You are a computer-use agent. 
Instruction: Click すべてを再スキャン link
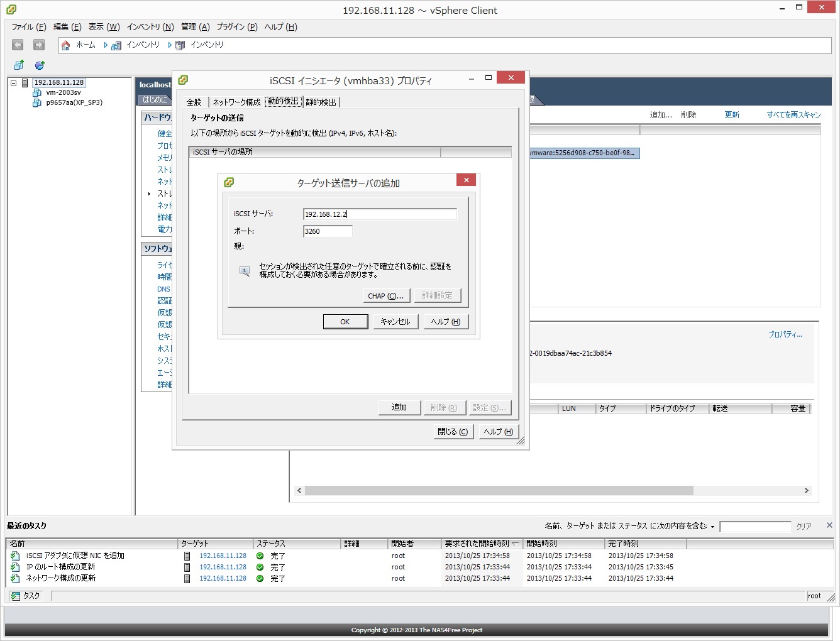tap(793, 115)
